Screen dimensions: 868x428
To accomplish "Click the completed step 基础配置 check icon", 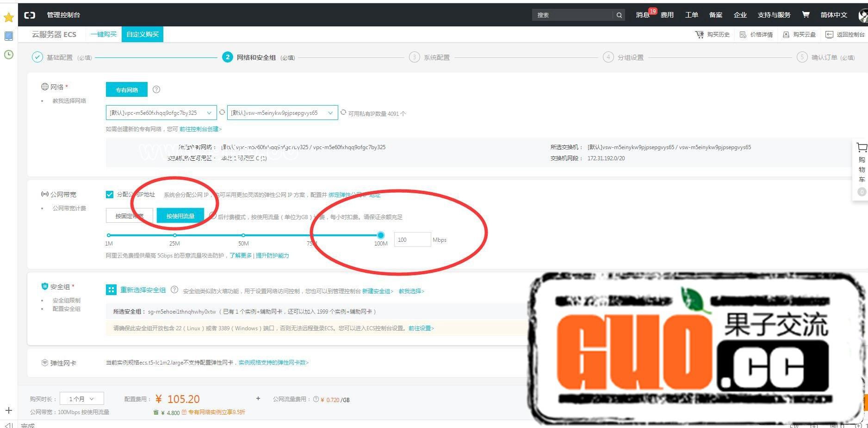I will coord(37,57).
